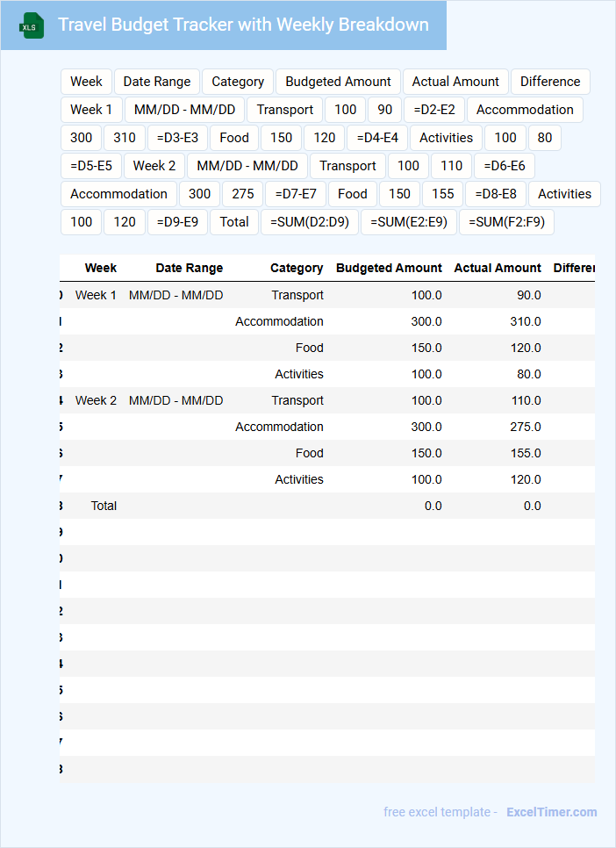Click the Category column header in table
Screen dimensions: 616x848
(297, 268)
